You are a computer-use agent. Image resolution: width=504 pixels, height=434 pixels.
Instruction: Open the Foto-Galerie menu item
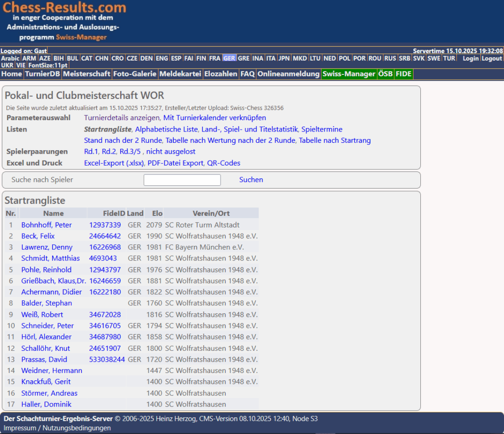(134, 74)
